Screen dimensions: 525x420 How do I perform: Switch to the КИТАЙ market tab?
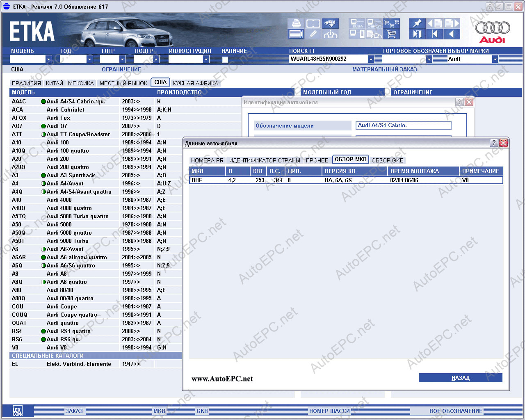coord(55,83)
